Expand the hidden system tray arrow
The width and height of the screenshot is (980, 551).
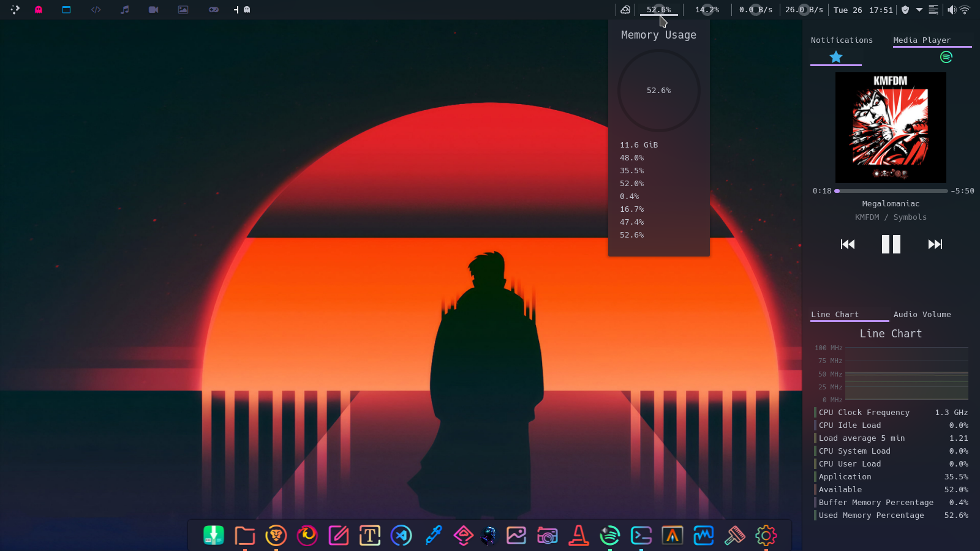coord(919,10)
